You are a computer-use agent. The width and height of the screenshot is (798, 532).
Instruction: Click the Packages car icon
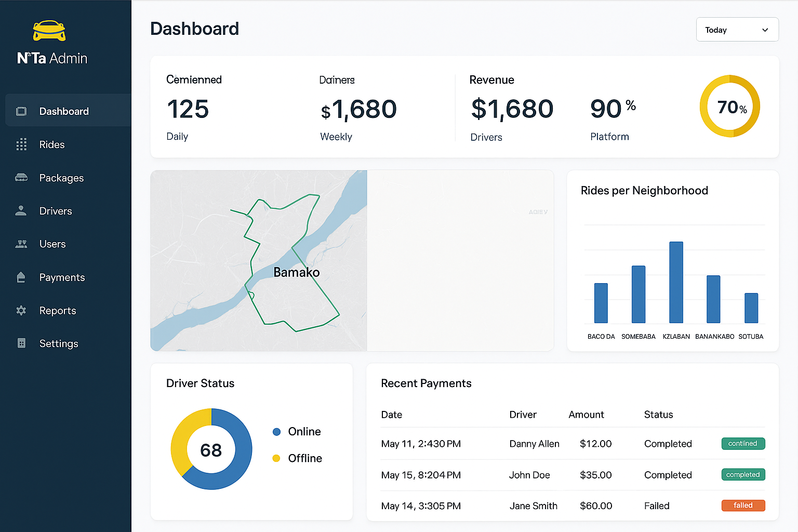point(21,178)
